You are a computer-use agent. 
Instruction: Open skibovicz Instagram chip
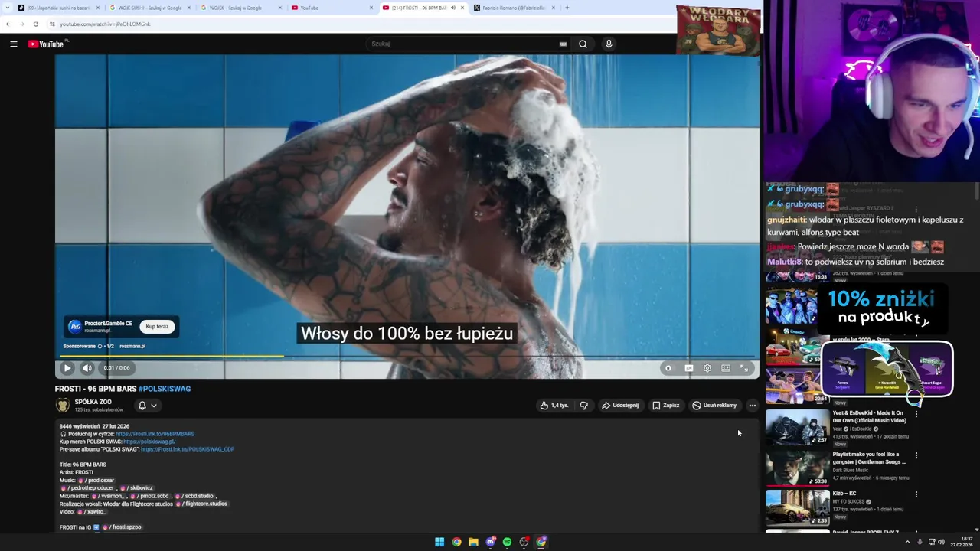[x=137, y=488]
